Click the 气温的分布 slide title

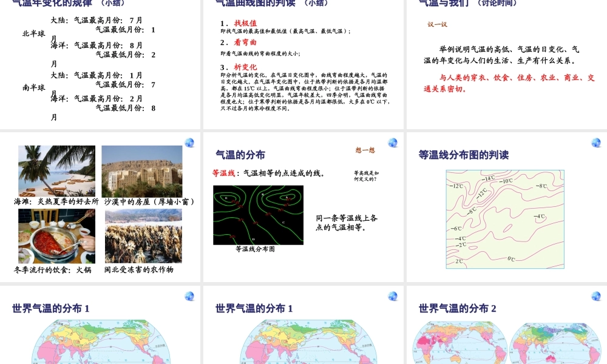(240, 155)
